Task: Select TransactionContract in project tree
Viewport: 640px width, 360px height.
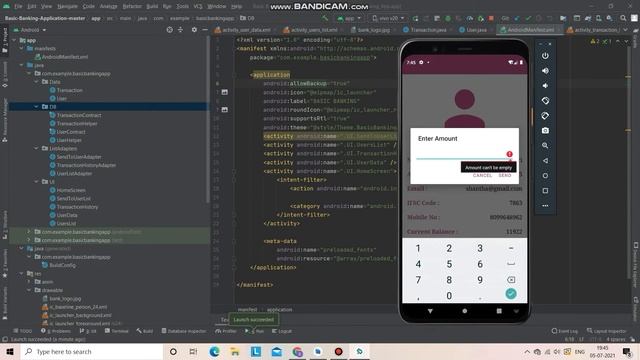Action: [79, 115]
